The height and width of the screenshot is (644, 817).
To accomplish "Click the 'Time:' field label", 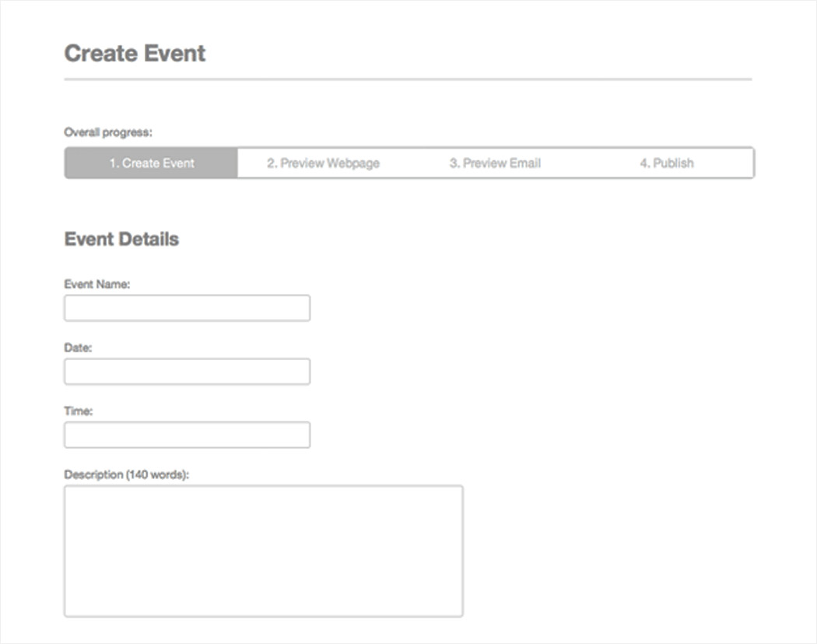I will tap(77, 411).
